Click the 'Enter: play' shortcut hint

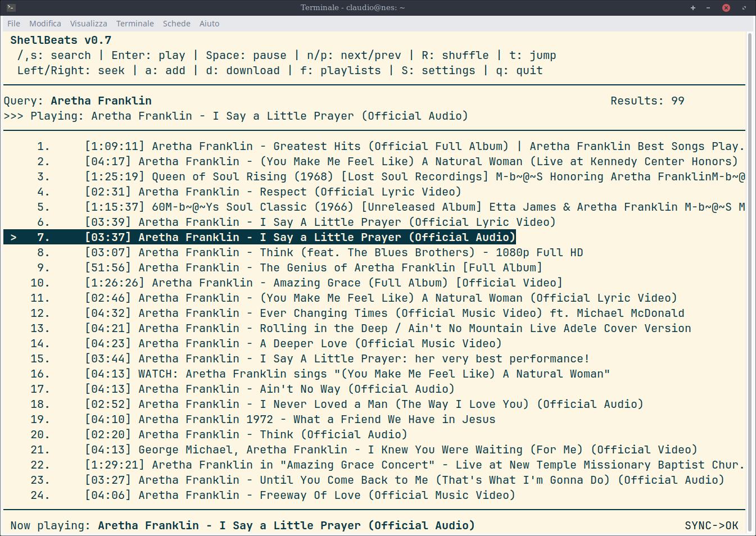(x=148, y=56)
